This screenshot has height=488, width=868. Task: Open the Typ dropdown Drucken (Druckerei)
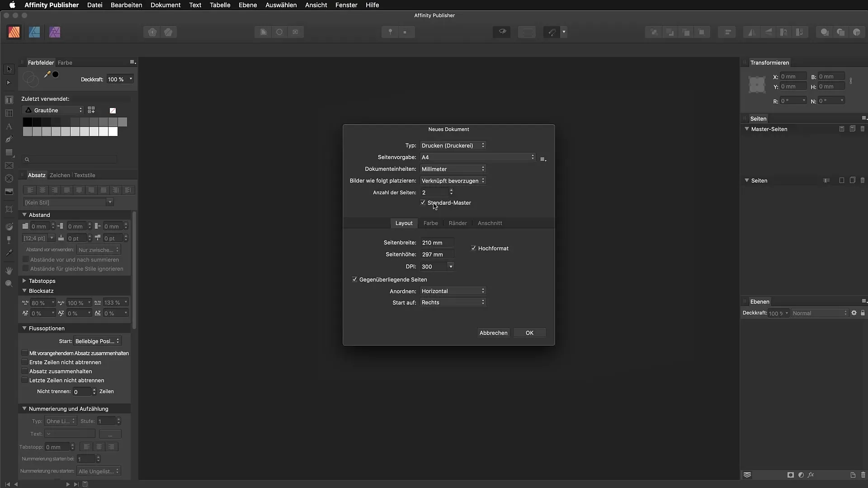pos(453,145)
